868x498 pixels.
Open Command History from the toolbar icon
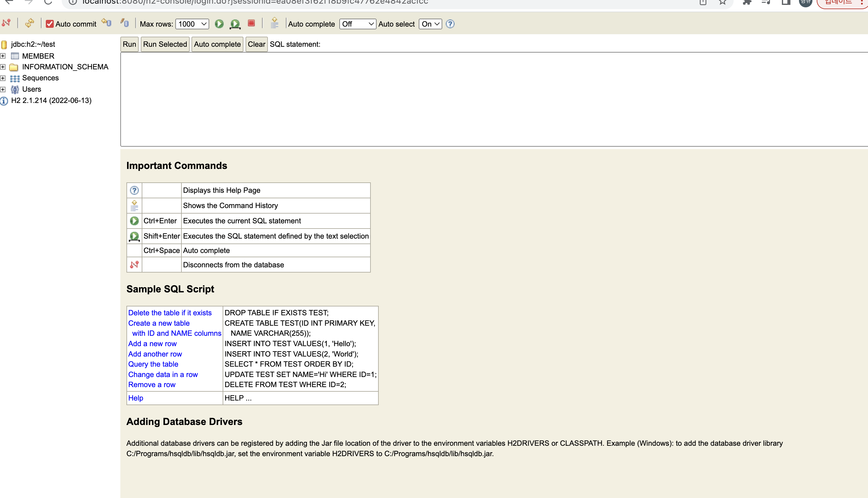pos(275,23)
